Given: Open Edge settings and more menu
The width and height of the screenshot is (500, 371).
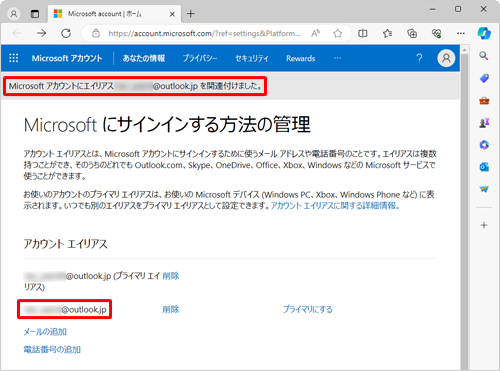Looking at the screenshot, I should (x=461, y=33).
